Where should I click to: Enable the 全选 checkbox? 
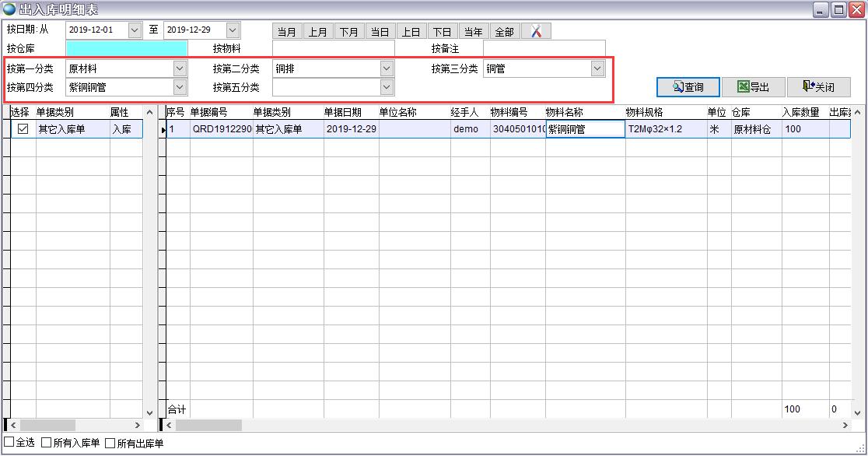9,443
